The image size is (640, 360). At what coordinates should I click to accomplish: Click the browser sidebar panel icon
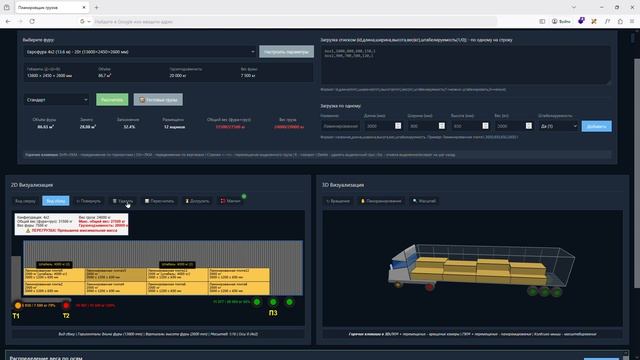click(542, 21)
